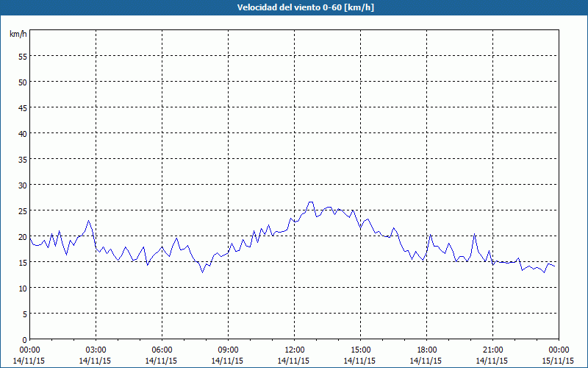Screen dimensions: 588x368
Task: Click the '12:00' time label on the x-axis
Action: [295, 350]
